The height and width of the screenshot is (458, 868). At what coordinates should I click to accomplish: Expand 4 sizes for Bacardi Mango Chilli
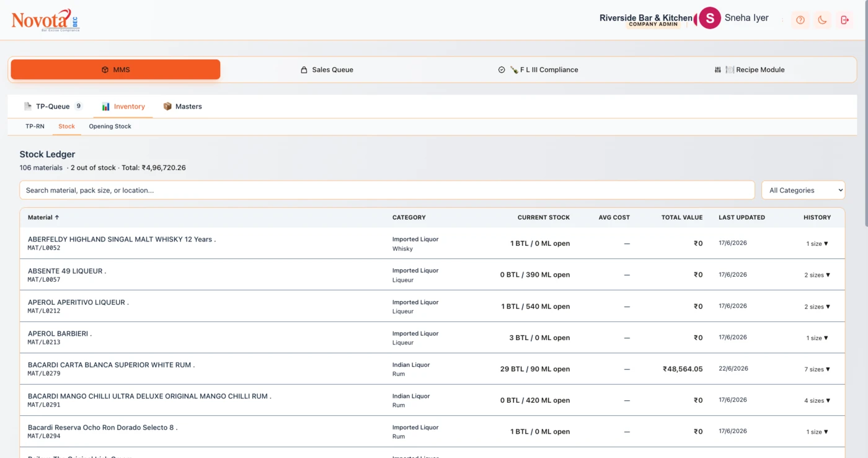click(817, 400)
